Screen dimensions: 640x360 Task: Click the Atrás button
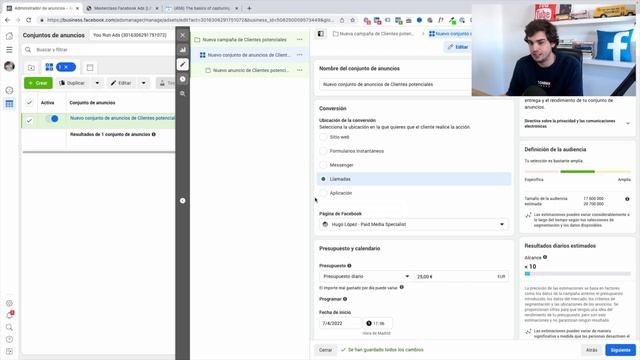(x=591, y=350)
